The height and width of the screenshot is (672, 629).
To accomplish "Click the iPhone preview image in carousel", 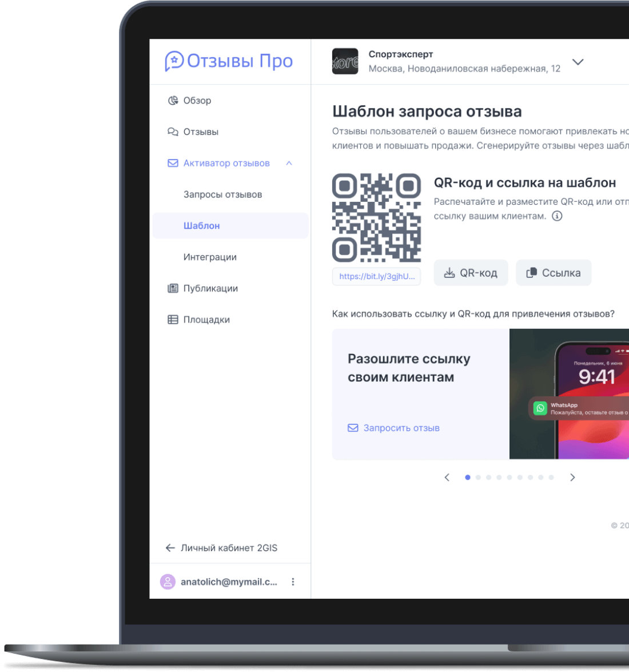I will tap(569, 394).
